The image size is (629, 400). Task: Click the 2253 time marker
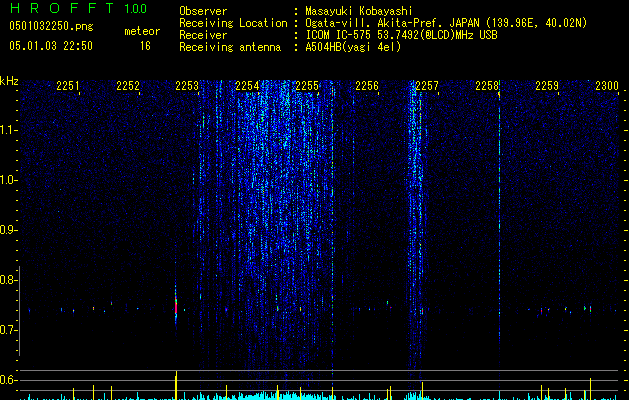click(x=187, y=86)
